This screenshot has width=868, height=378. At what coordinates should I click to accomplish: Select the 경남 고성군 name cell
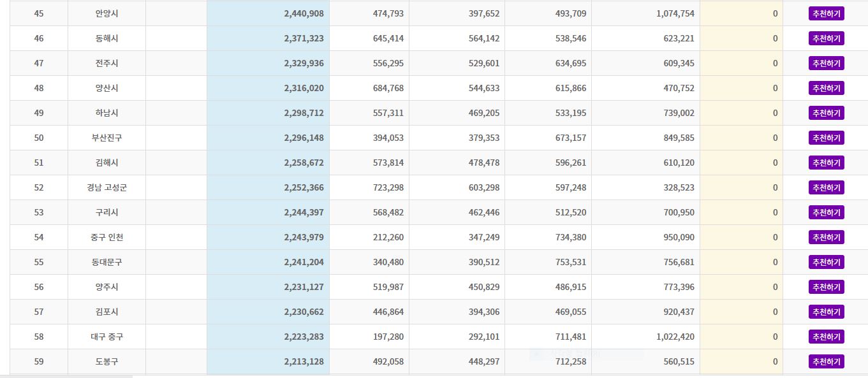(x=107, y=187)
